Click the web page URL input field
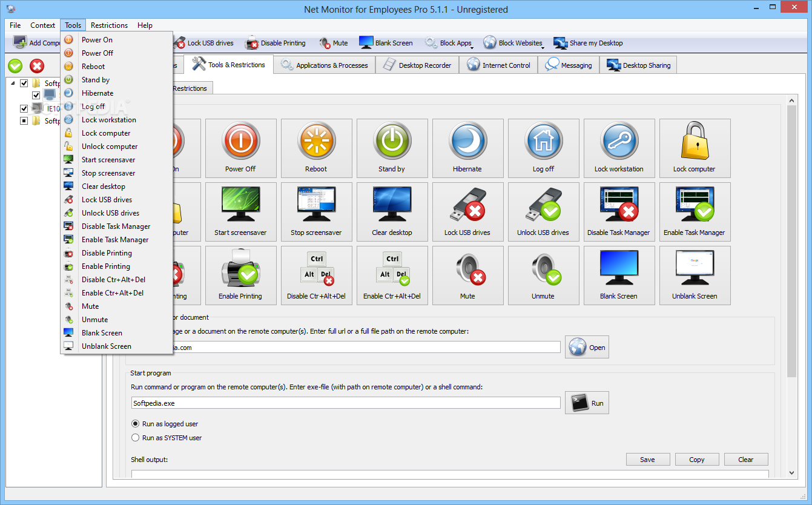 (367, 348)
